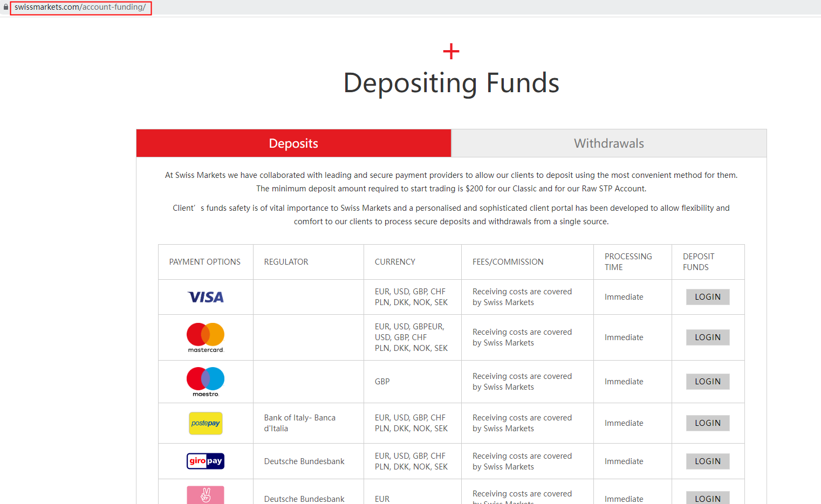
Task: Click Immediate in the Mastercard row
Action: coord(624,337)
